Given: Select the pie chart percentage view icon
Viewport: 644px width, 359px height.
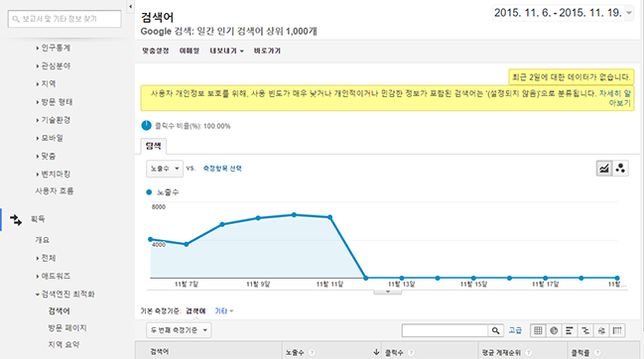Looking at the screenshot, I should [x=554, y=330].
